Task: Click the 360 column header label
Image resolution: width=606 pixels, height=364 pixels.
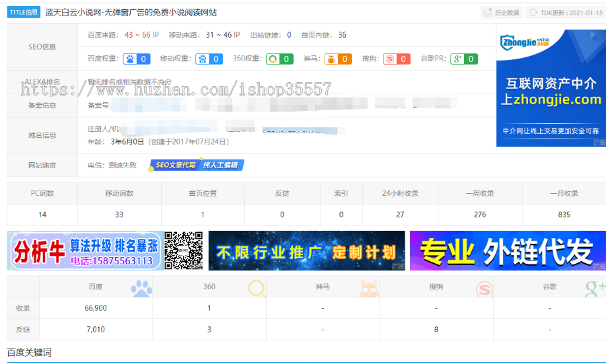Action: click(x=209, y=287)
